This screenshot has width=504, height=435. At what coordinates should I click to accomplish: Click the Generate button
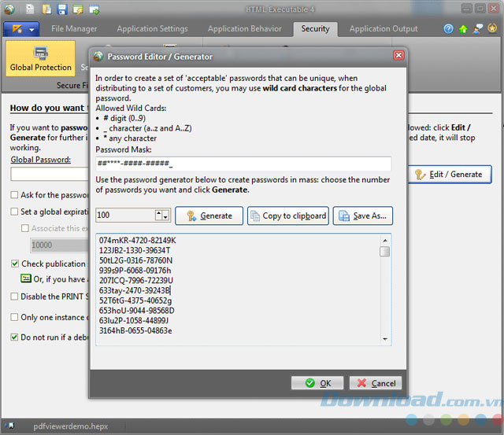[x=209, y=216]
